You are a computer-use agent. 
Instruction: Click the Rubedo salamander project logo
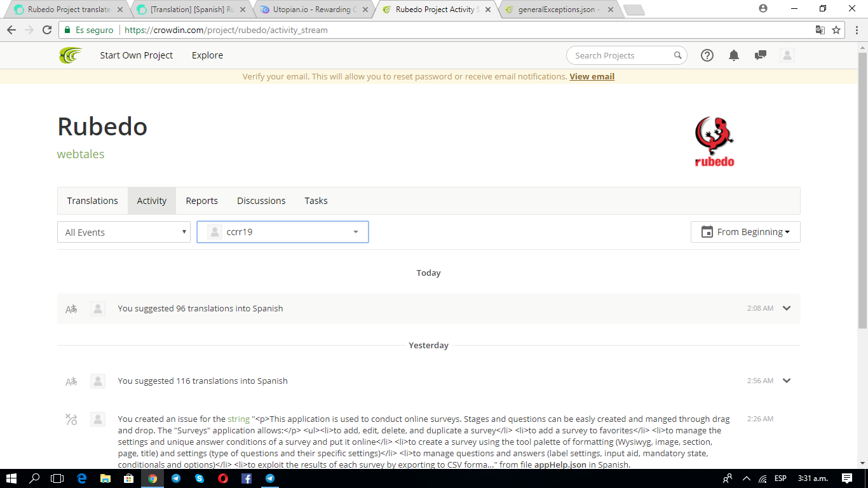click(715, 142)
